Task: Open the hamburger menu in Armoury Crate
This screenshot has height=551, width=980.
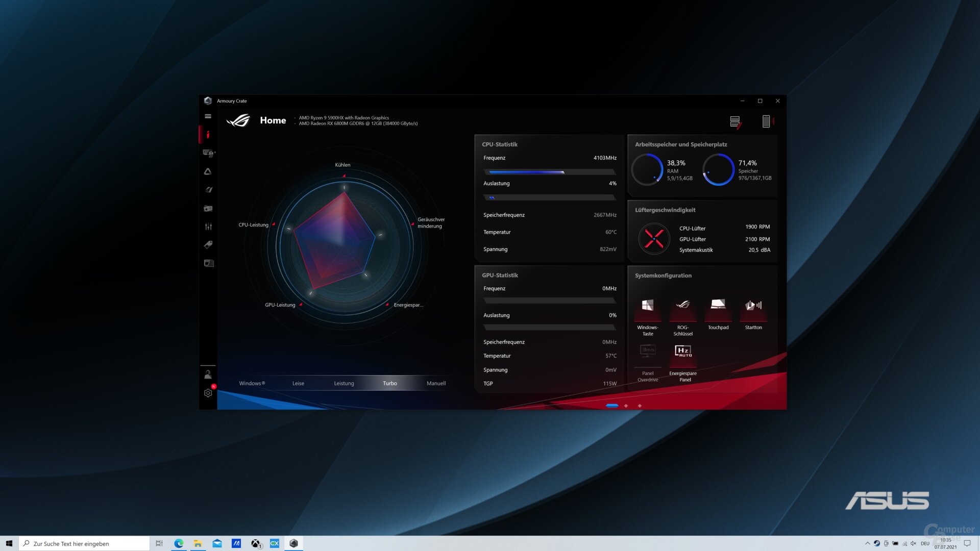Action: pyautogui.click(x=208, y=116)
